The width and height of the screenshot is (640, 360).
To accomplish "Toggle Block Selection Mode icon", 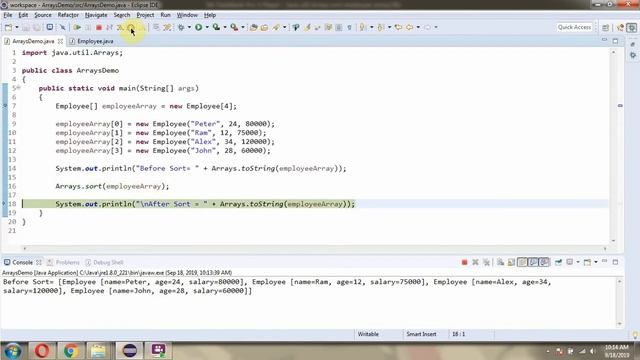I will [x=339, y=27].
